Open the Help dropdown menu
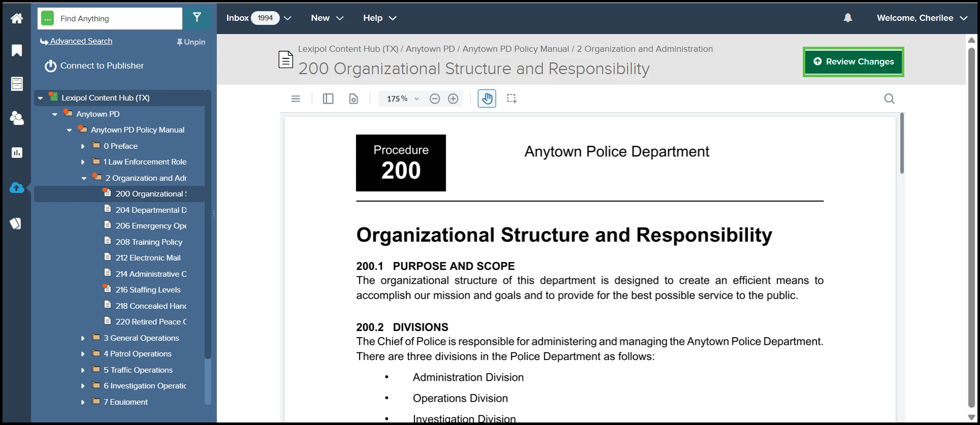The height and width of the screenshot is (425, 980). [x=380, y=18]
